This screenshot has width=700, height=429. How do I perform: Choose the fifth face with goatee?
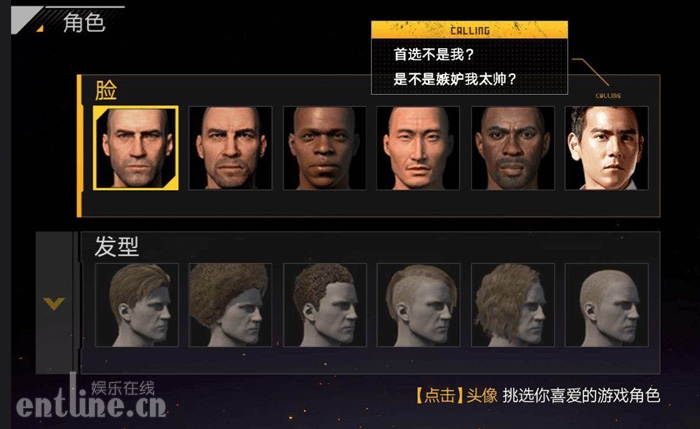(512, 148)
